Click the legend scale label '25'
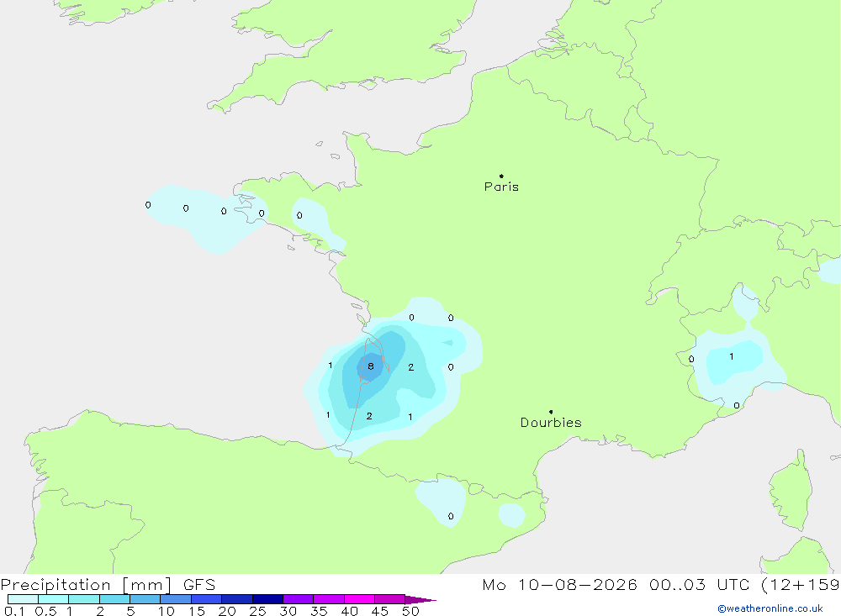 [257, 611]
